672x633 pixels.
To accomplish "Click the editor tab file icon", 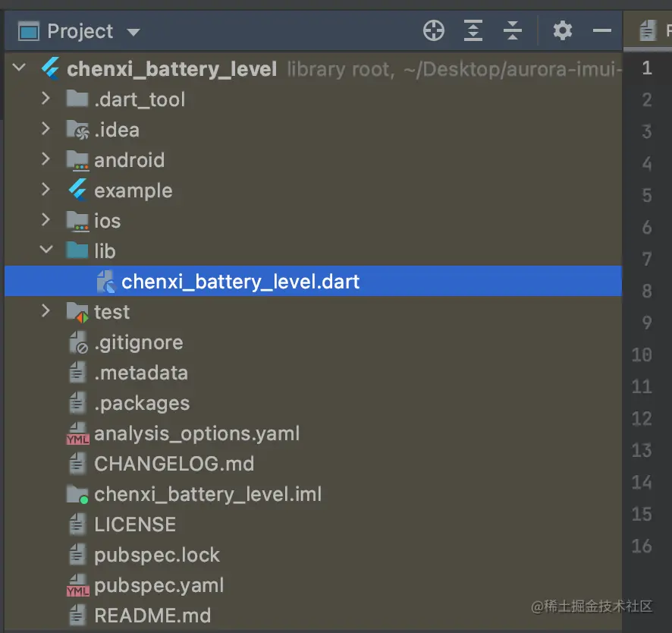I will click(648, 30).
